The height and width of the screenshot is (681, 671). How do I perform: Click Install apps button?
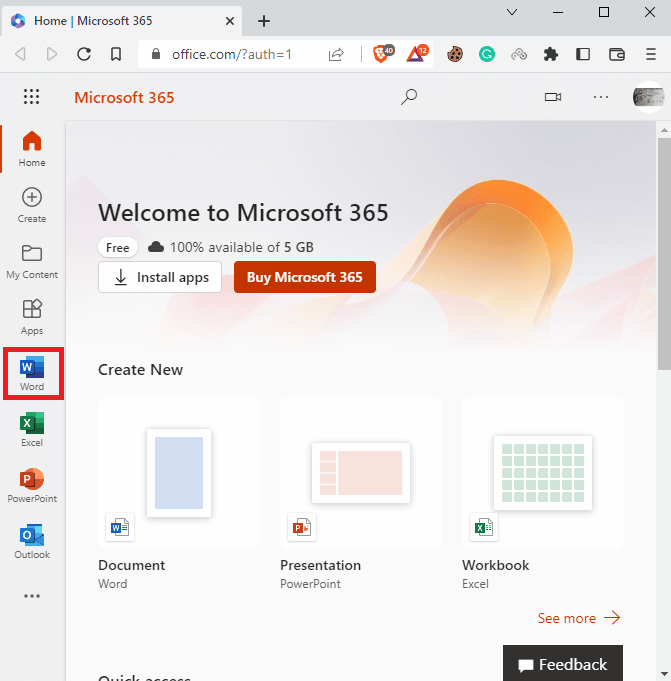(x=160, y=277)
